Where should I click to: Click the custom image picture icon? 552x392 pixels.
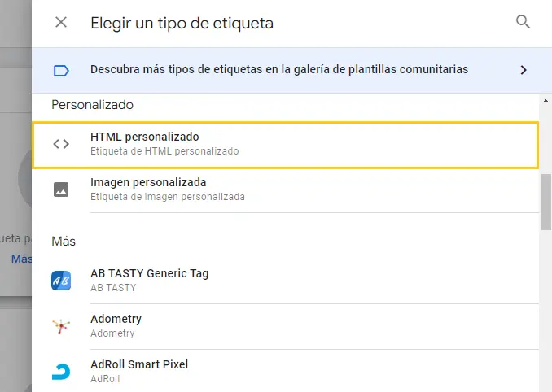61,189
